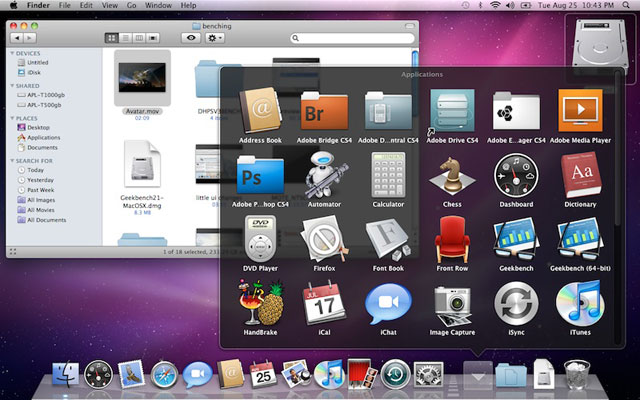This screenshot has height=400, width=640.
Task: Switch Finder to list view
Action: [125, 37]
